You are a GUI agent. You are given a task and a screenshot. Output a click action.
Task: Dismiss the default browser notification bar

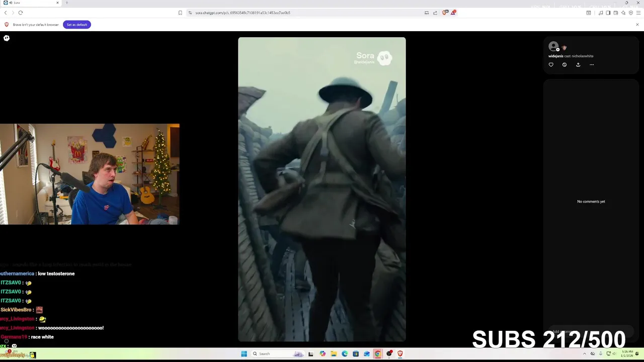click(637, 25)
